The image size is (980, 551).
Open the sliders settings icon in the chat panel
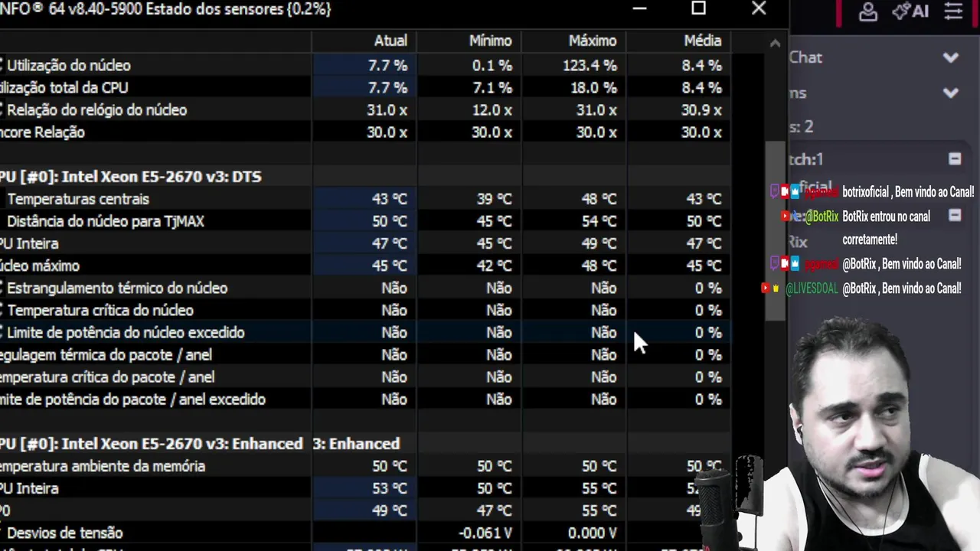pos(953,11)
